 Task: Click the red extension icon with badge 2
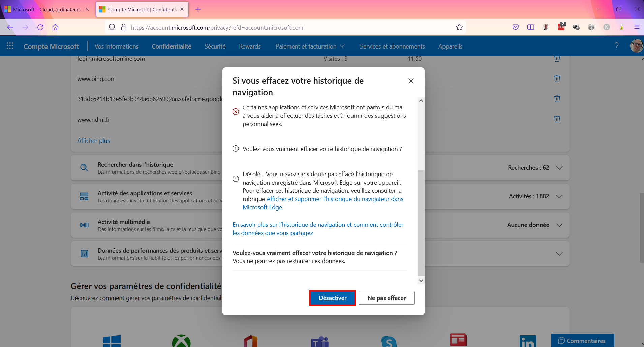(561, 27)
